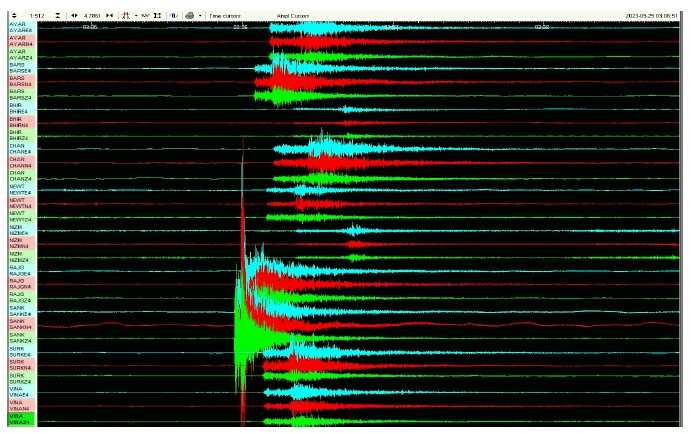Image resolution: width=691 pixels, height=434 pixels.
Task: Open the dropdown arrow next to the picker tool
Action: pos(135,16)
